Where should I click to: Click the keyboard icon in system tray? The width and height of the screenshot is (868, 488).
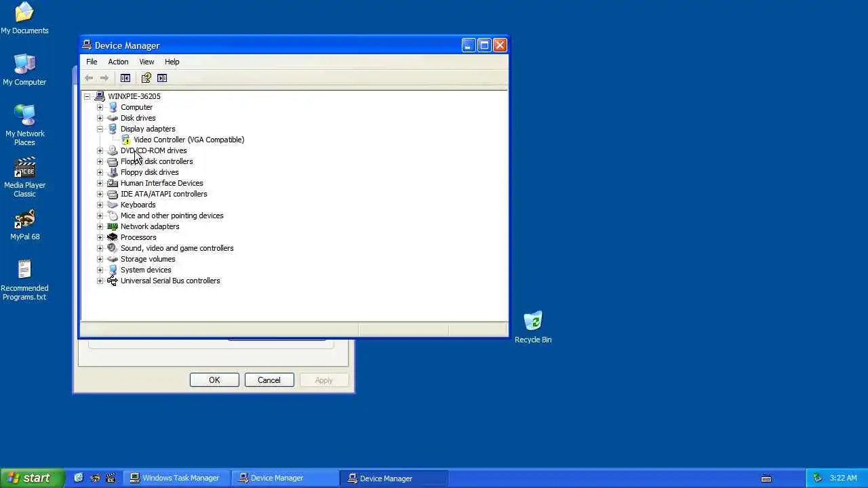766,479
